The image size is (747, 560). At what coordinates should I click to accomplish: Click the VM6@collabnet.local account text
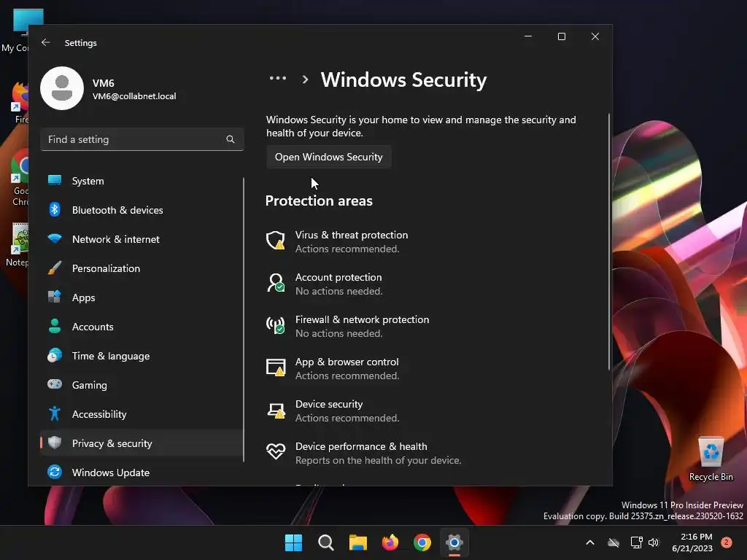(134, 96)
